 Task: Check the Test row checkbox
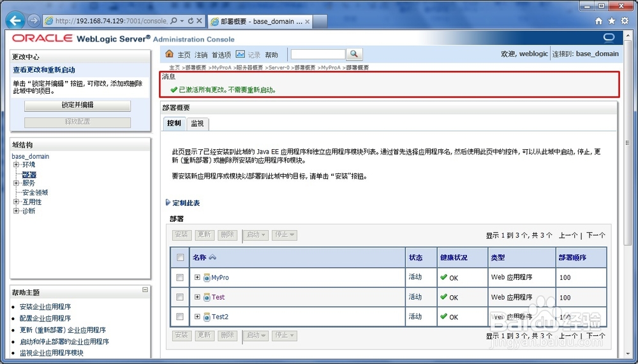pos(180,297)
